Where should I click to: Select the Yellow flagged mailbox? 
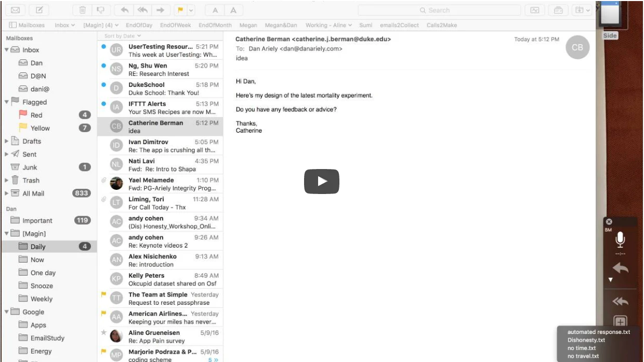[48, 128]
